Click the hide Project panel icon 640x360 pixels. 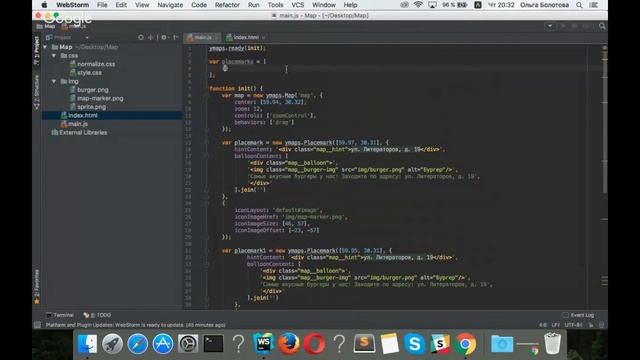pos(176,37)
